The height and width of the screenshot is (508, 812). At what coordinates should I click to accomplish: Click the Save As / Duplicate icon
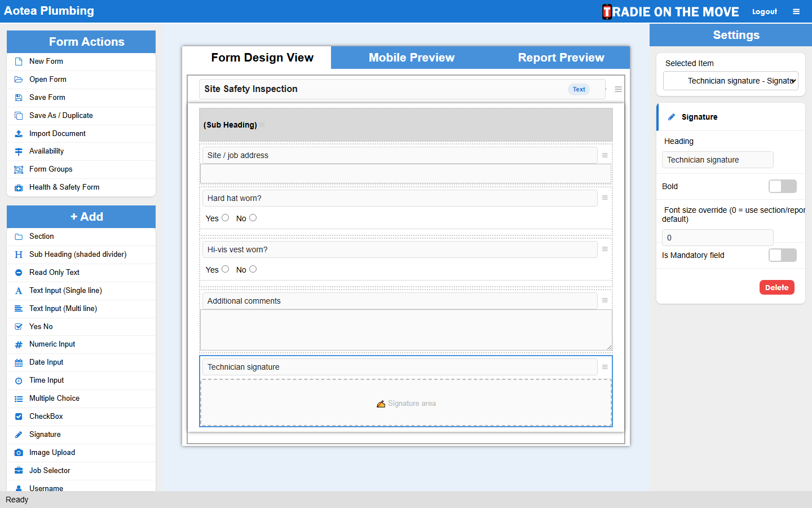pos(19,116)
